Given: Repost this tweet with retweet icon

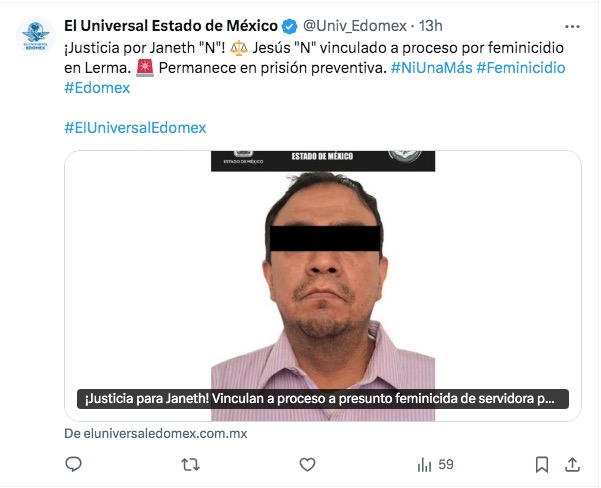Looking at the screenshot, I should (x=190, y=465).
